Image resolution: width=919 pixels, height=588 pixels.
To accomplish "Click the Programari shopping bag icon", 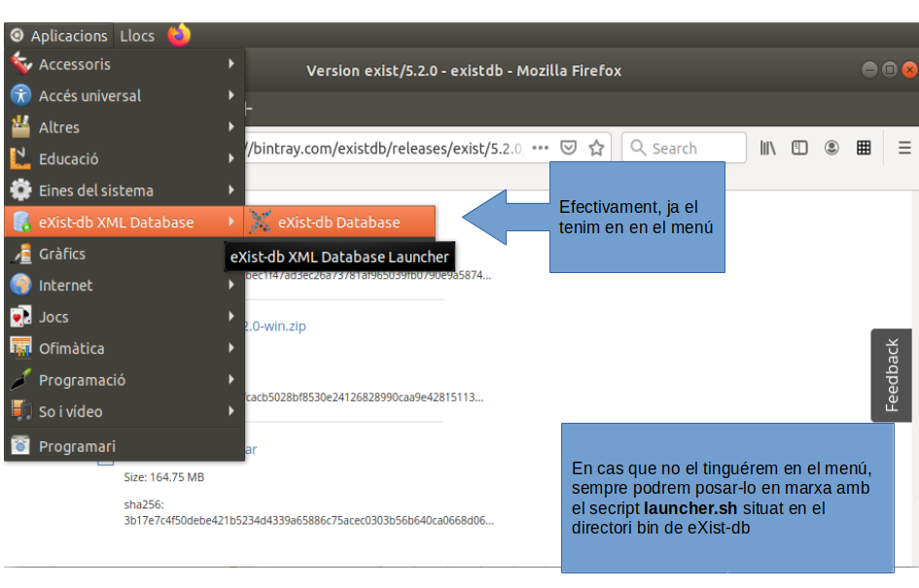I will tap(20, 446).
